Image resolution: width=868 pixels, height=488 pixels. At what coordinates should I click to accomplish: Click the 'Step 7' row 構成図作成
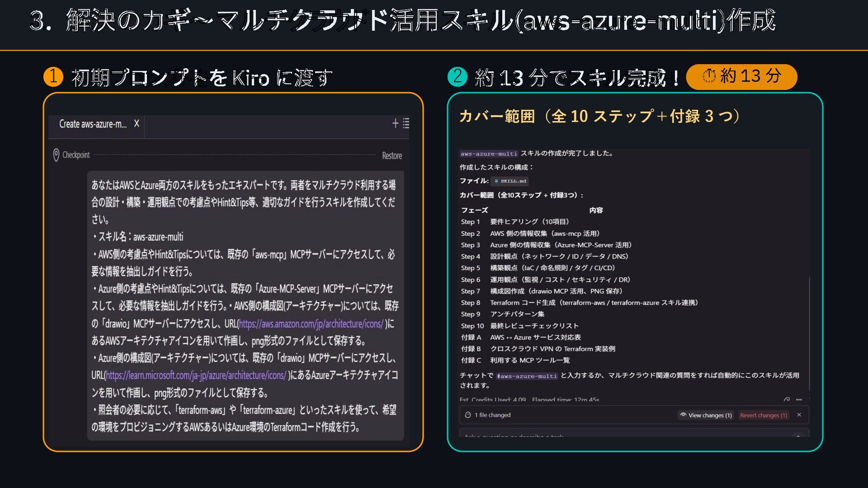(542, 291)
